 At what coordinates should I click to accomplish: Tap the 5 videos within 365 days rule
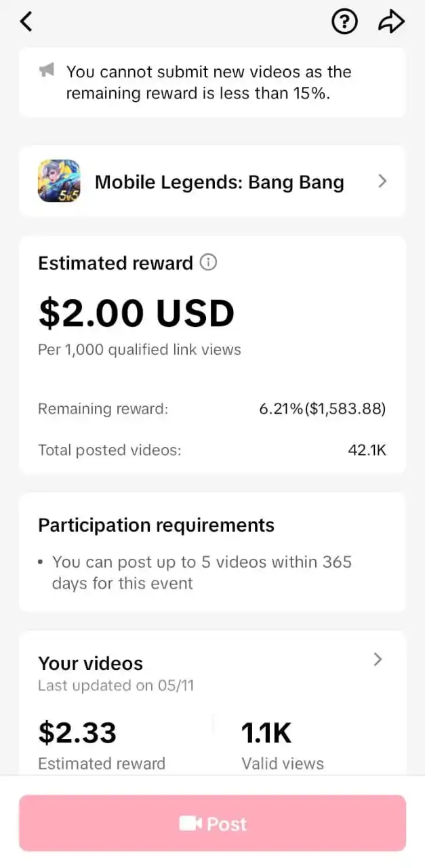[202, 572]
